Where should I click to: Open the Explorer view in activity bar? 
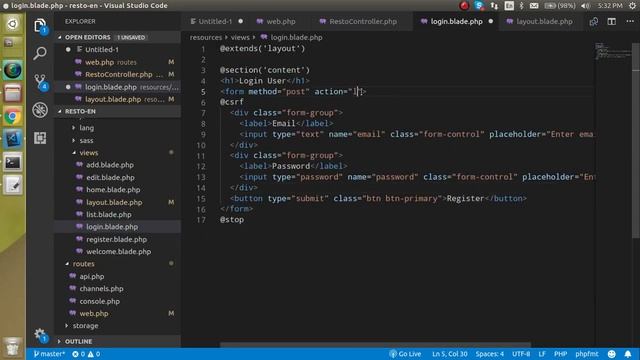click(40, 26)
